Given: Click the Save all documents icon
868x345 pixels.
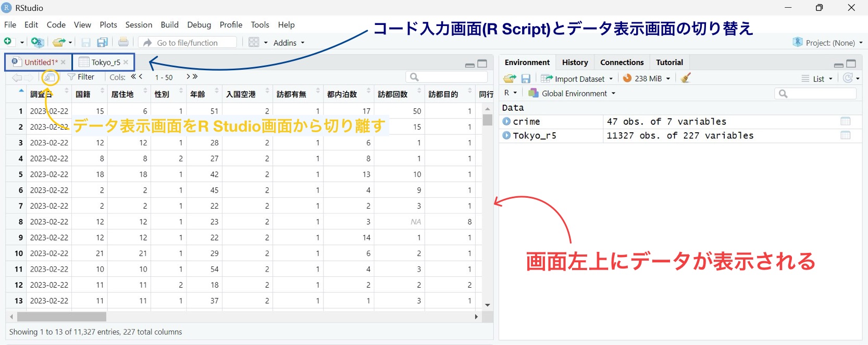Looking at the screenshot, I should pyautogui.click(x=103, y=43).
